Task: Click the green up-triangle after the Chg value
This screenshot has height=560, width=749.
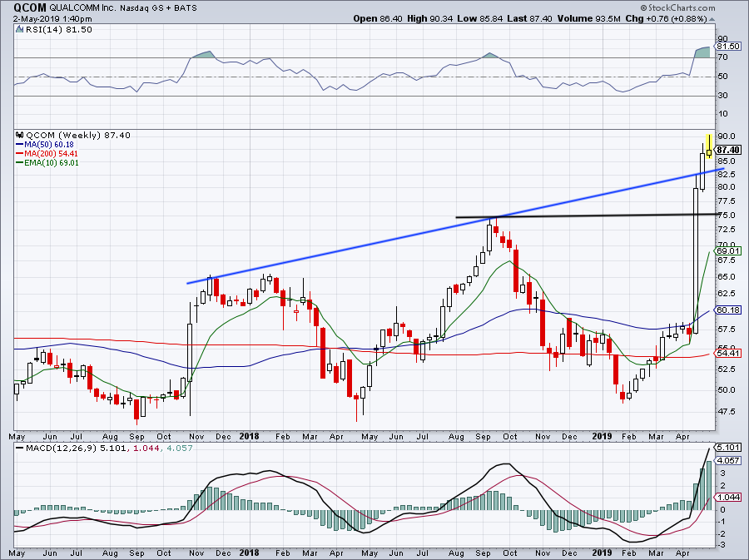Action: (x=712, y=19)
